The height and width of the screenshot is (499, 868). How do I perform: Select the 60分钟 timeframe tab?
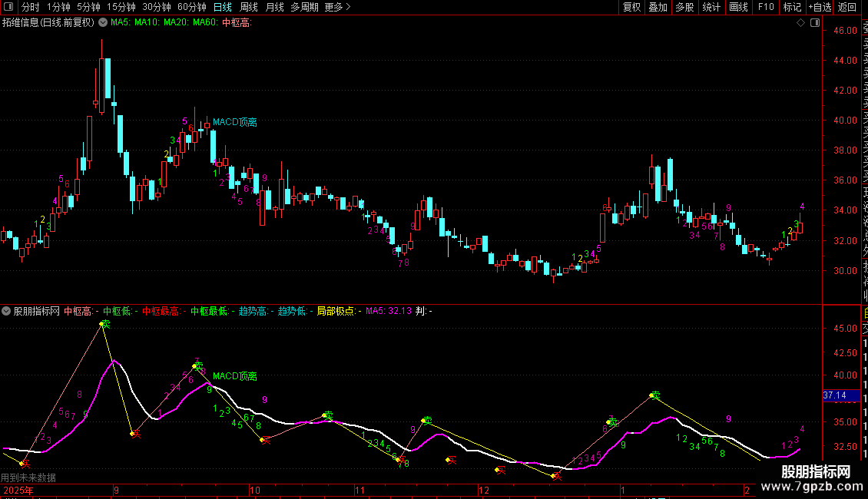point(191,7)
